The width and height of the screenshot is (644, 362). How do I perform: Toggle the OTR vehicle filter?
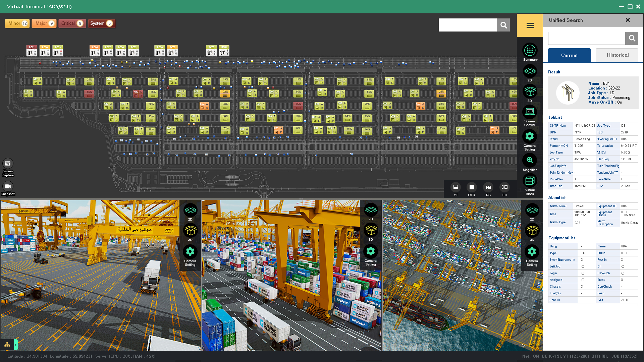point(472,187)
